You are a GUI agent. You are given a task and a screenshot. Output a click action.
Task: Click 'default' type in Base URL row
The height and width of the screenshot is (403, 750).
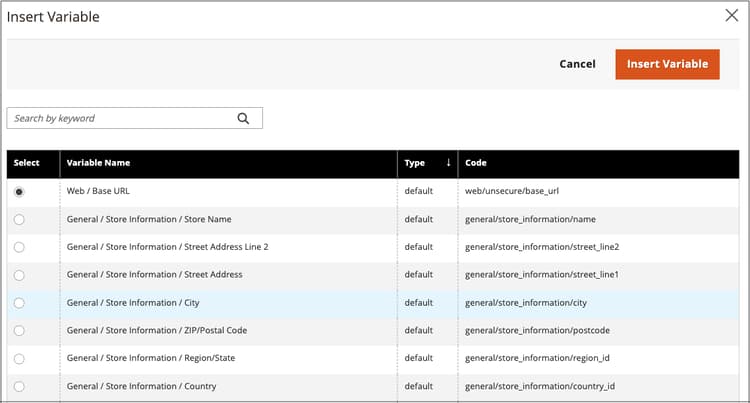click(419, 191)
